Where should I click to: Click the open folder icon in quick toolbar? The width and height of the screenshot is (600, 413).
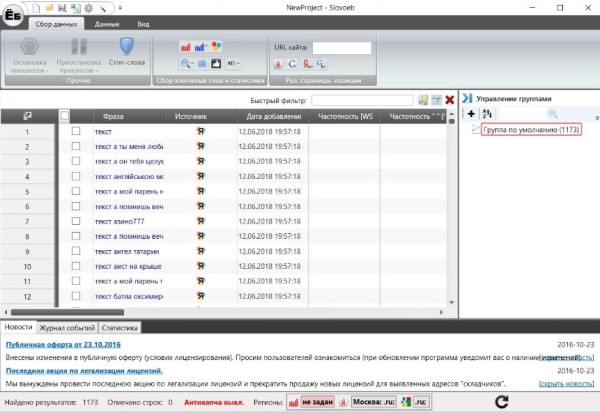click(x=49, y=8)
